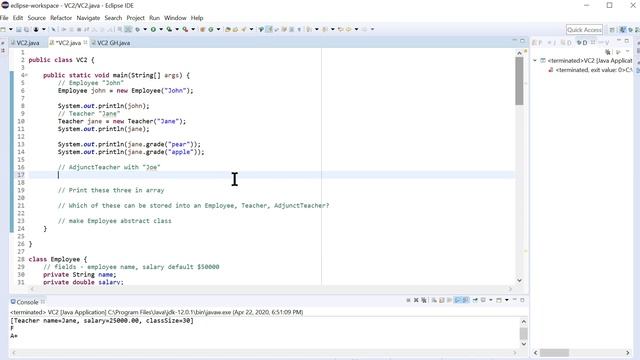Click the New Java Package icon

202,29
